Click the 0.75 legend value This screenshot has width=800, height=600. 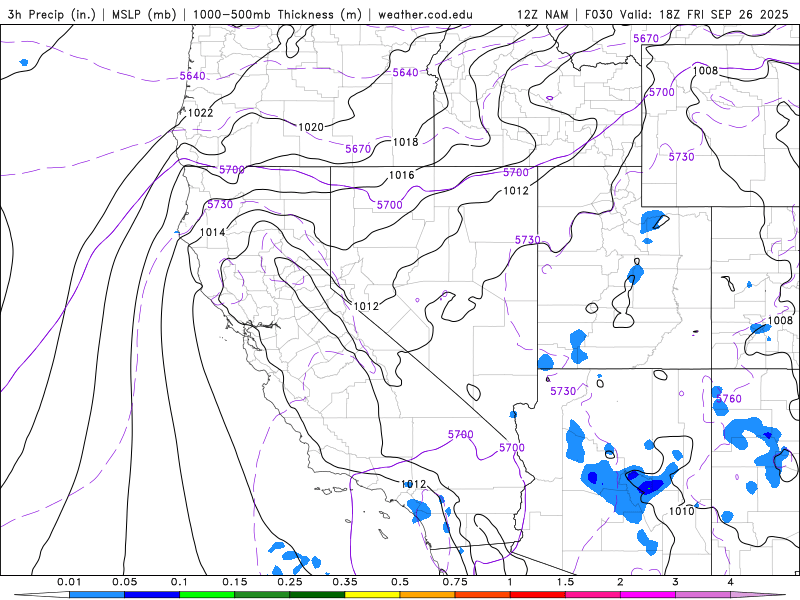(x=455, y=582)
